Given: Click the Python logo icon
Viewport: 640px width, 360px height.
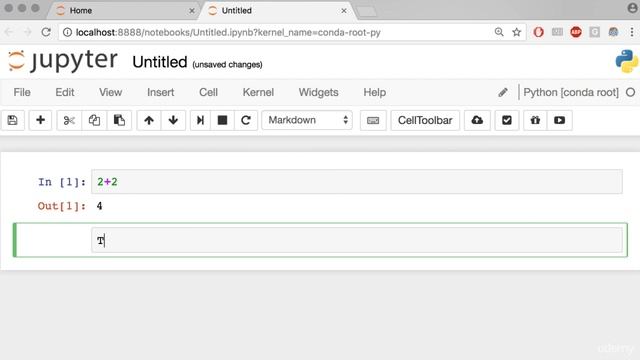Looking at the screenshot, I should (x=627, y=61).
